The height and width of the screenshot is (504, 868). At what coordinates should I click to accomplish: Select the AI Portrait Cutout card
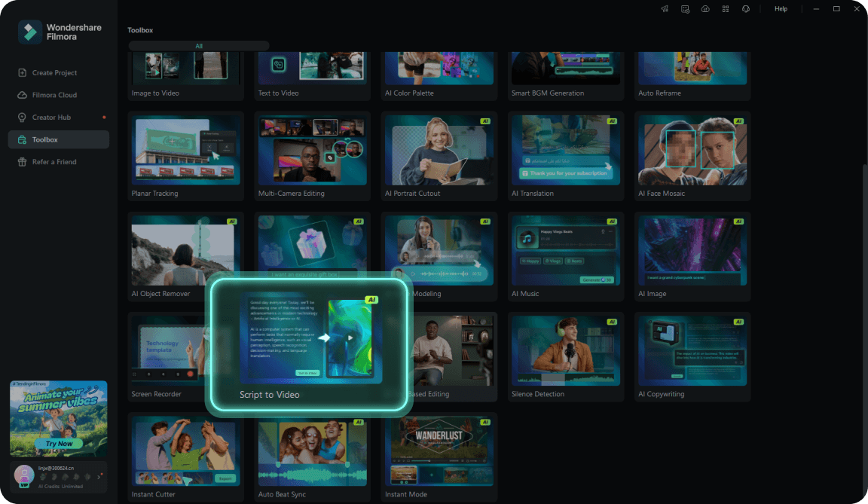[439, 156]
